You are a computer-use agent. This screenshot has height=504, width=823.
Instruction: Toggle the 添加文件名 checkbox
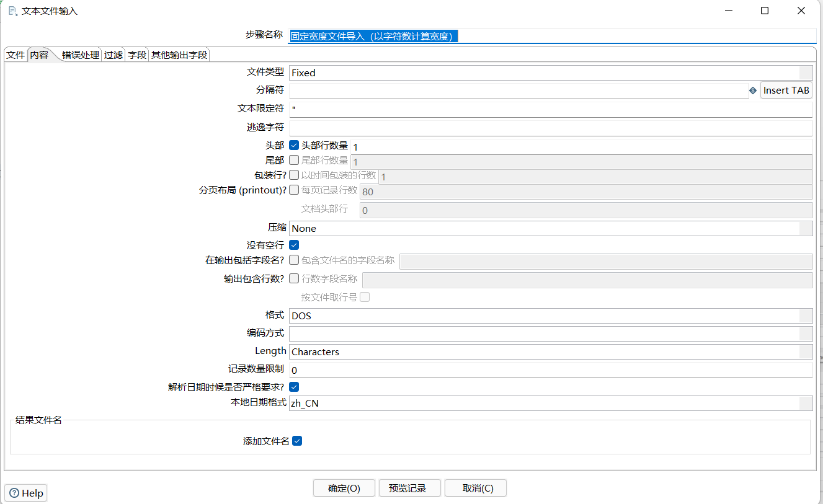pyautogui.click(x=297, y=441)
